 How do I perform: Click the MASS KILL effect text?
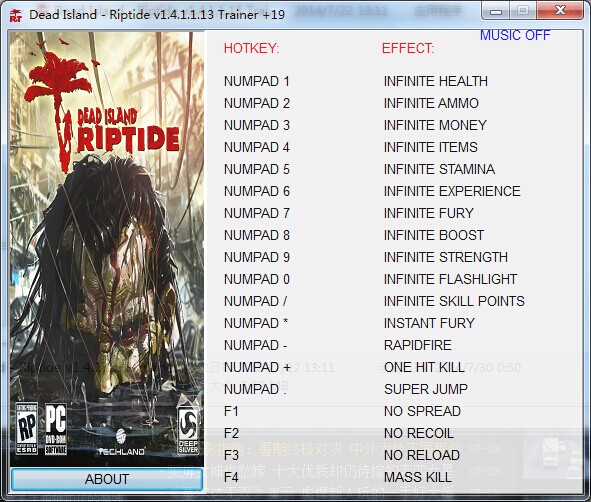click(418, 477)
